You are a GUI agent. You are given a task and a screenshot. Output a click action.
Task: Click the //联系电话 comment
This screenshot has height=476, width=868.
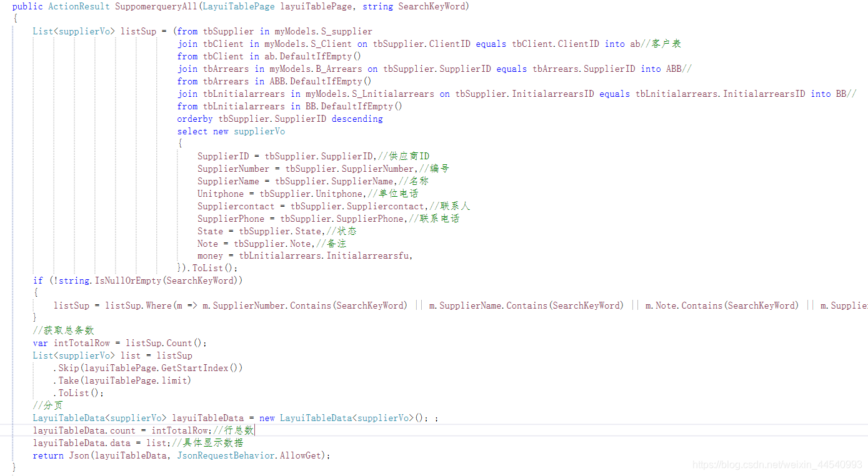click(x=434, y=219)
